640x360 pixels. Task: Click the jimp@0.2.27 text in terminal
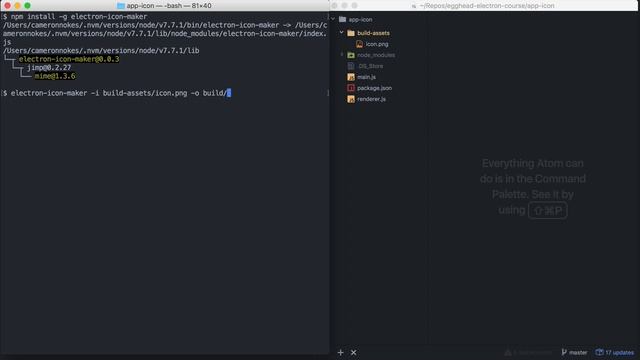pyautogui.click(x=49, y=68)
